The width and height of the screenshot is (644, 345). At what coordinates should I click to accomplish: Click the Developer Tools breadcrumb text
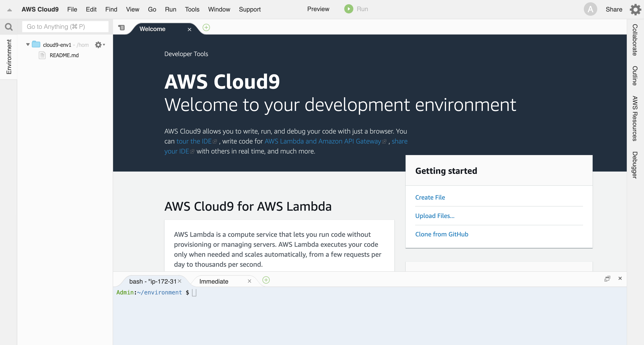pos(186,54)
